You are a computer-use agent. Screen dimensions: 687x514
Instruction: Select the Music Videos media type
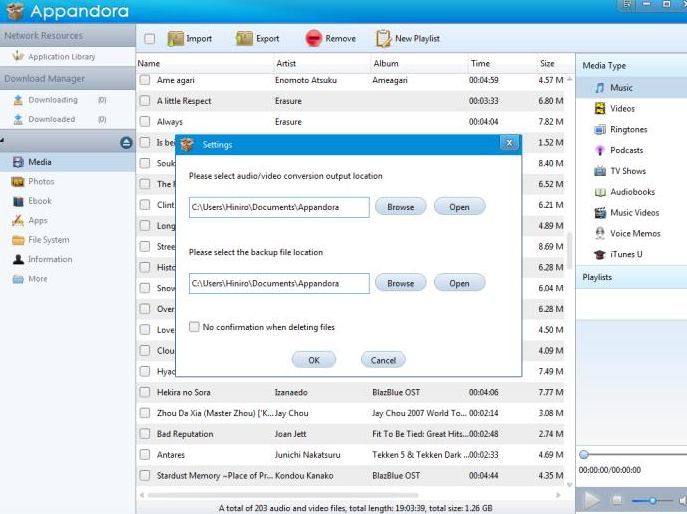click(x=634, y=213)
